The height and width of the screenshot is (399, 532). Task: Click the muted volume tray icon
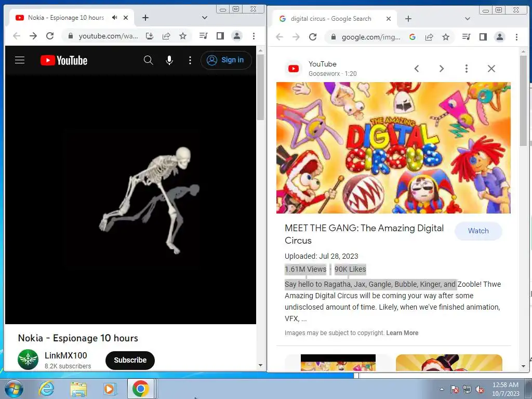pyautogui.click(x=480, y=389)
